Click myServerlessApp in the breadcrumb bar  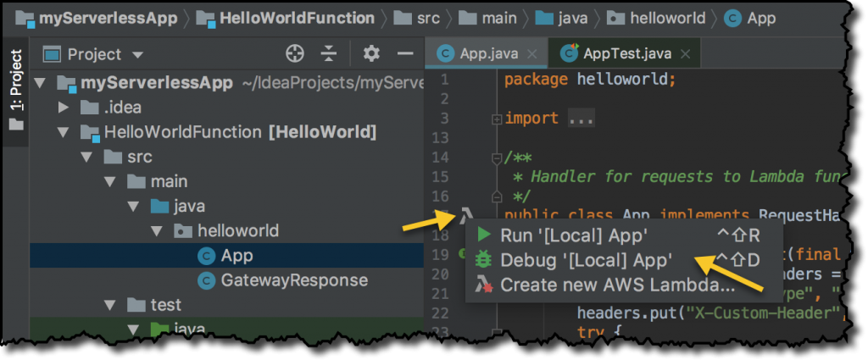coord(96,19)
